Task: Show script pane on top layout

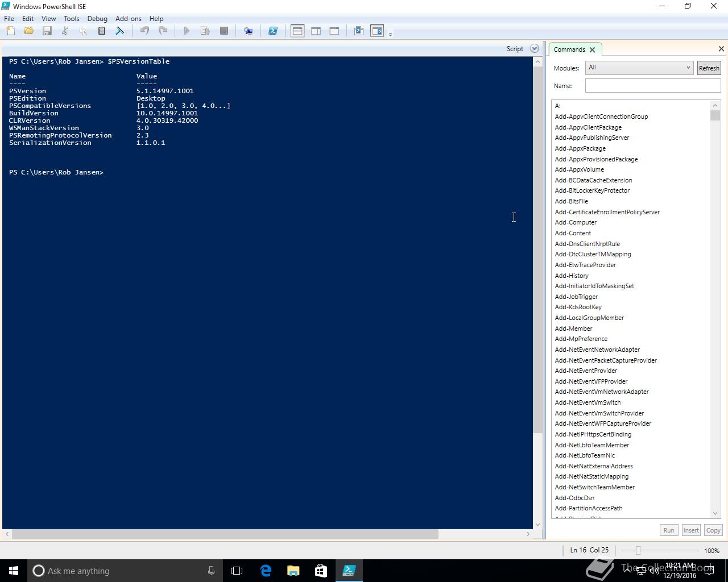Action: click(x=297, y=31)
